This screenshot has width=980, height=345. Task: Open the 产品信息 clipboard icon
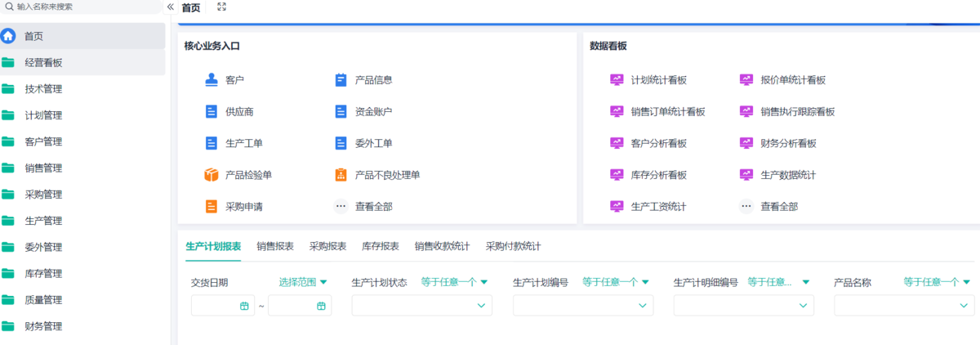click(341, 80)
